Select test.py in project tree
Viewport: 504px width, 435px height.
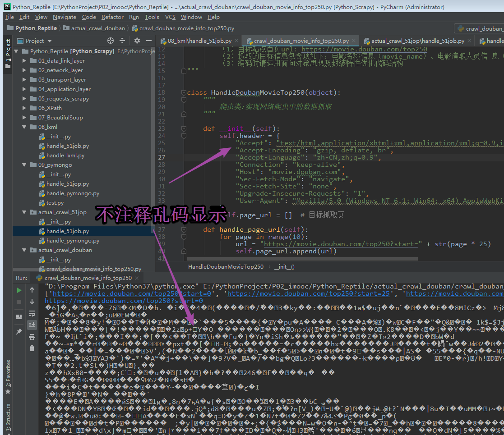(x=55, y=202)
